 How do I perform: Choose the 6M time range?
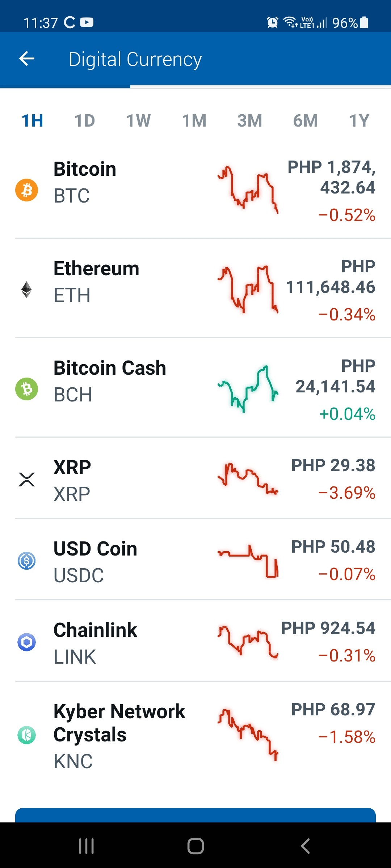[306, 121]
